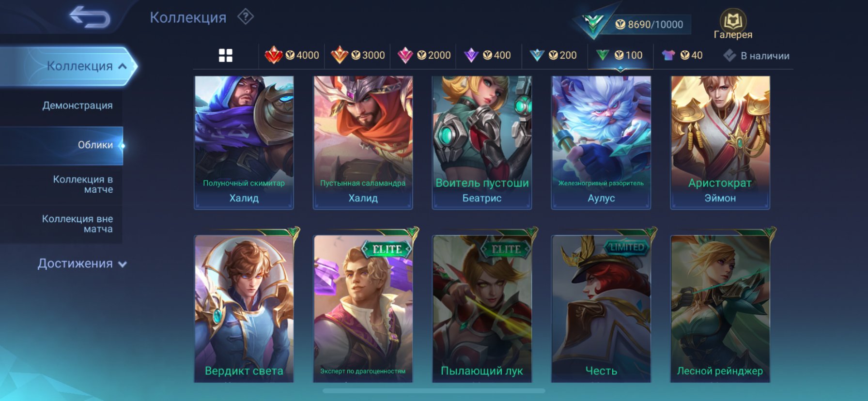The height and width of the screenshot is (401, 868).
Task: Filter by the 3000-point orange gem tier
Action: tap(358, 55)
